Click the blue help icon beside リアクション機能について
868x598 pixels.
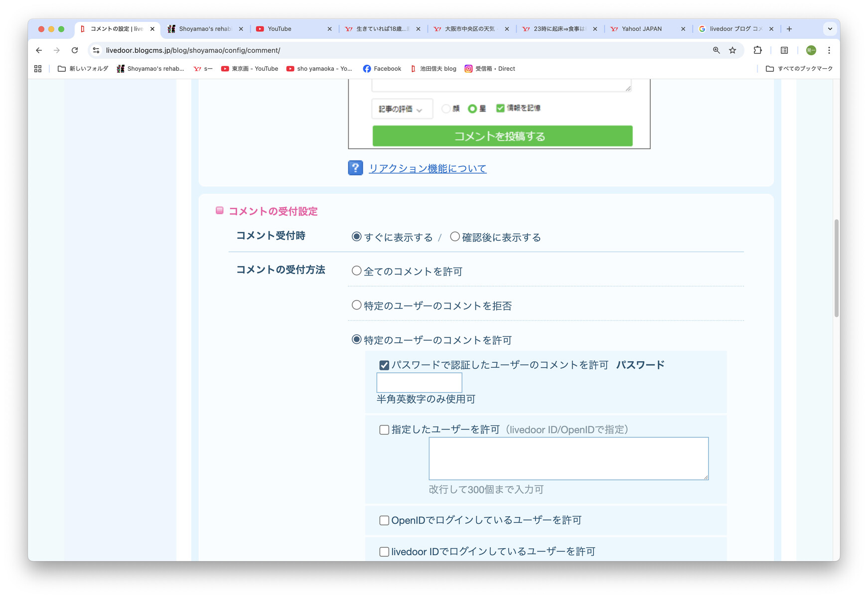[355, 168]
